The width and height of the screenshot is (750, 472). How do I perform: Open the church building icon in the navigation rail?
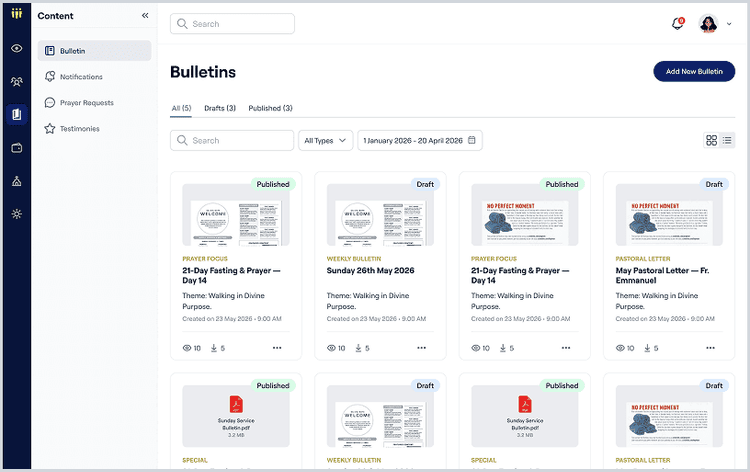pos(17,181)
